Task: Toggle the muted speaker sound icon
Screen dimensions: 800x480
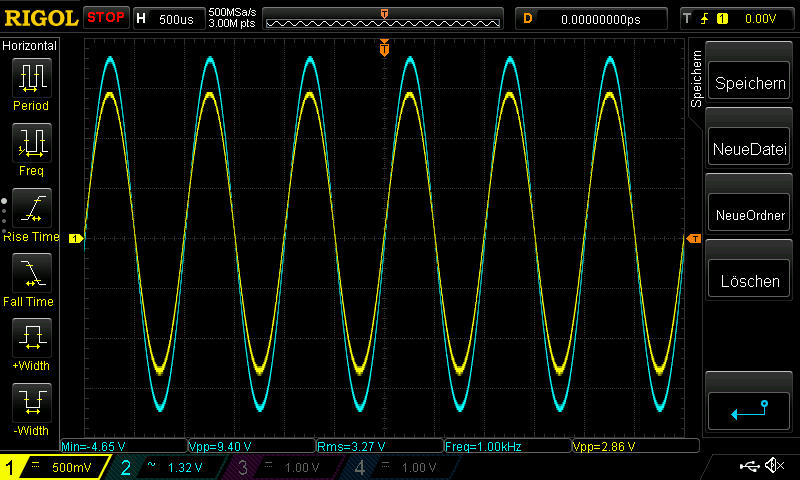Action: [x=775, y=465]
